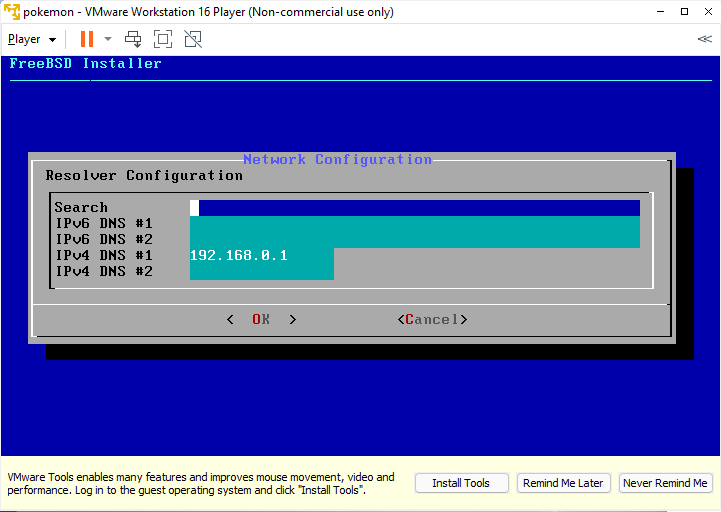Click the Network Configuration title
Image resolution: width=721 pixels, height=512 pixels.
click(338, 160)
